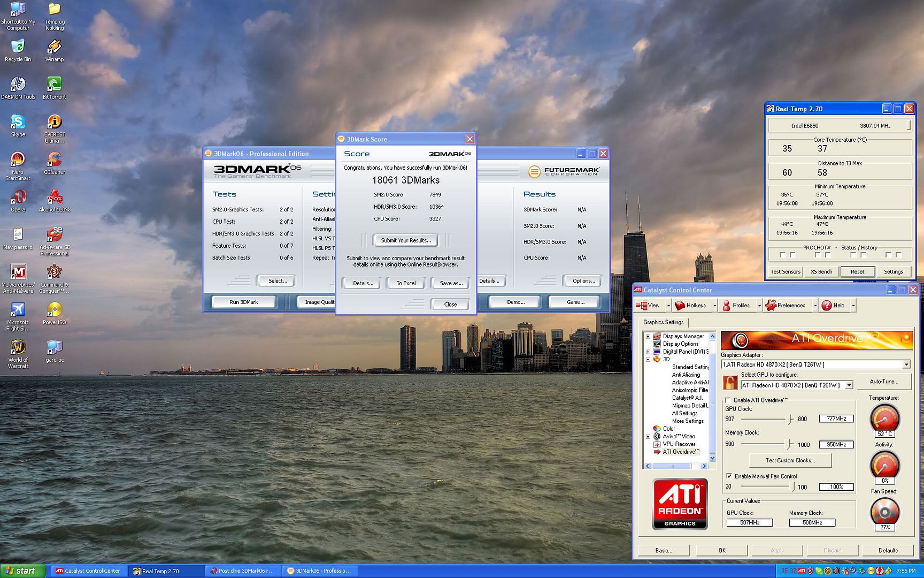Image resolution: width=924 pixels, height=578 pixels.
Task: Click the Overdrive unlock padlock icon
Action: (730, 382)
